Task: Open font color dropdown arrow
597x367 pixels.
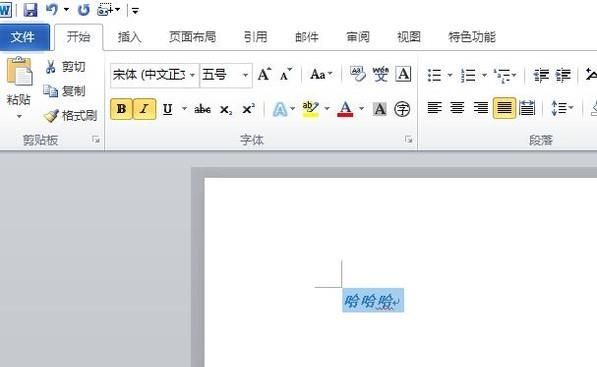Action: (x=362, y=109)
